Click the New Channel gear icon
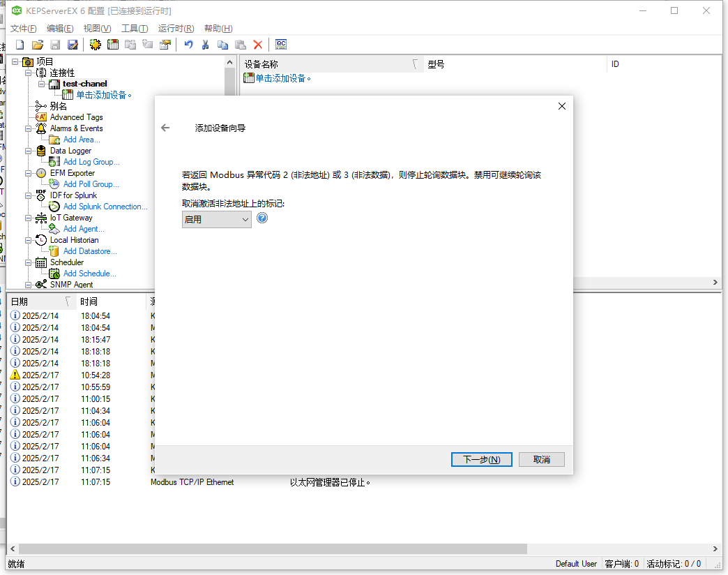The image size is (728, 575). click(x=95, y=45)
